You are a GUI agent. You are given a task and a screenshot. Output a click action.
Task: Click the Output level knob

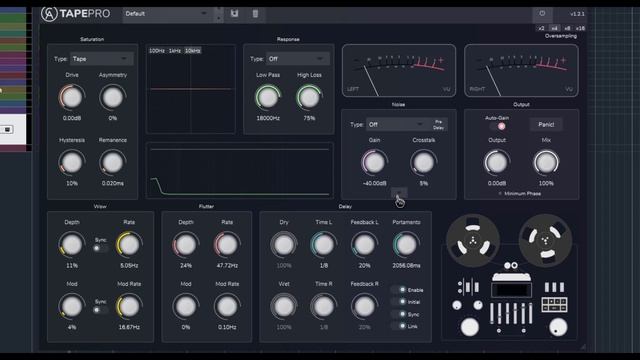click(497, 162)
